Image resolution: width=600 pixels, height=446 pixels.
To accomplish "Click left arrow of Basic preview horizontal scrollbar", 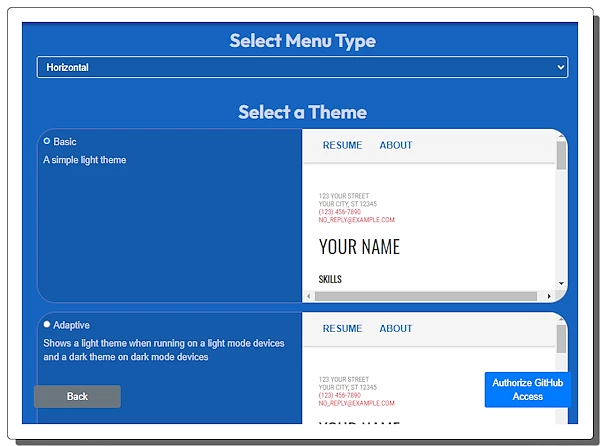I will point(308,296).
